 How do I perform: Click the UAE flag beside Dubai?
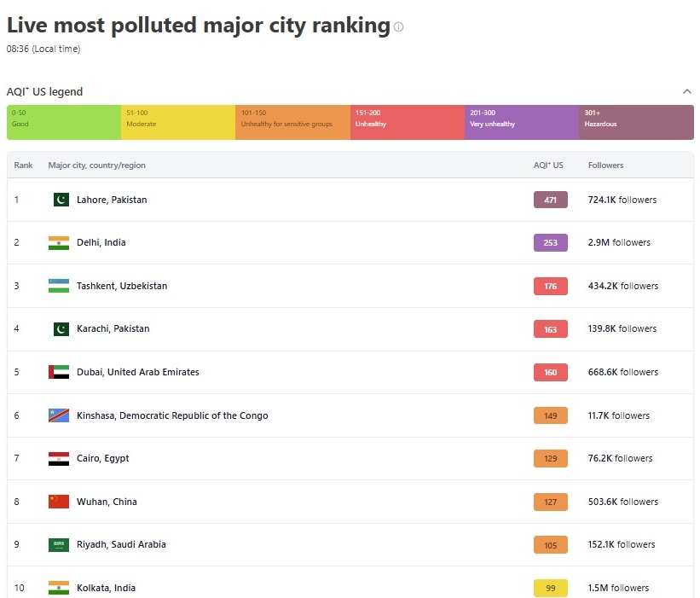[59, 372]
